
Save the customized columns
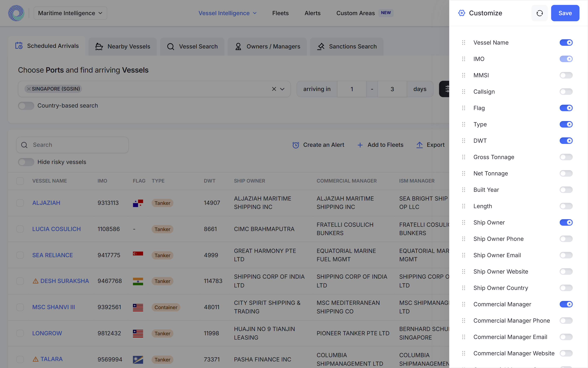pyautogui.click(x=565, y=13)
